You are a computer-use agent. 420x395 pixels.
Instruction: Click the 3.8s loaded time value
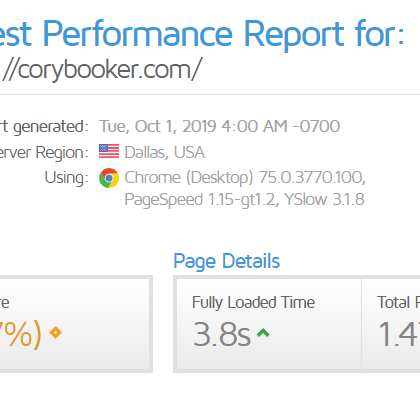(222, 334)
